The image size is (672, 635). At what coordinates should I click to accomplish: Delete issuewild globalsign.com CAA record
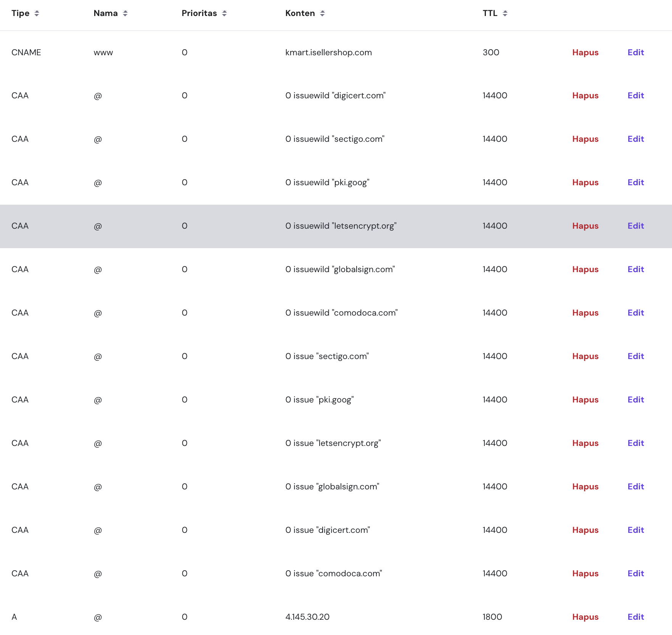(x=585, y=269)
